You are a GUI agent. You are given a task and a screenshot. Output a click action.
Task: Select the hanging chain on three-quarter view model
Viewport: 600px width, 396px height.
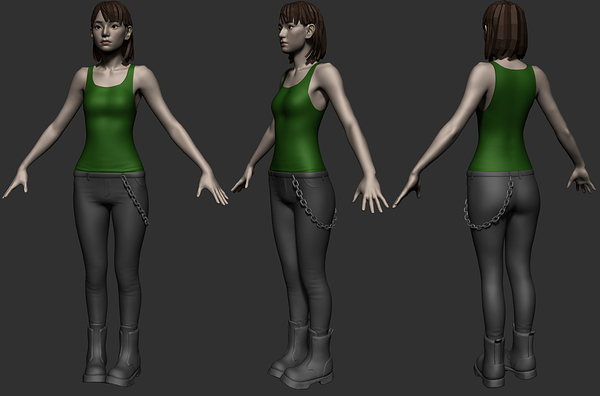pyautogui.click(x=314, y=203)
